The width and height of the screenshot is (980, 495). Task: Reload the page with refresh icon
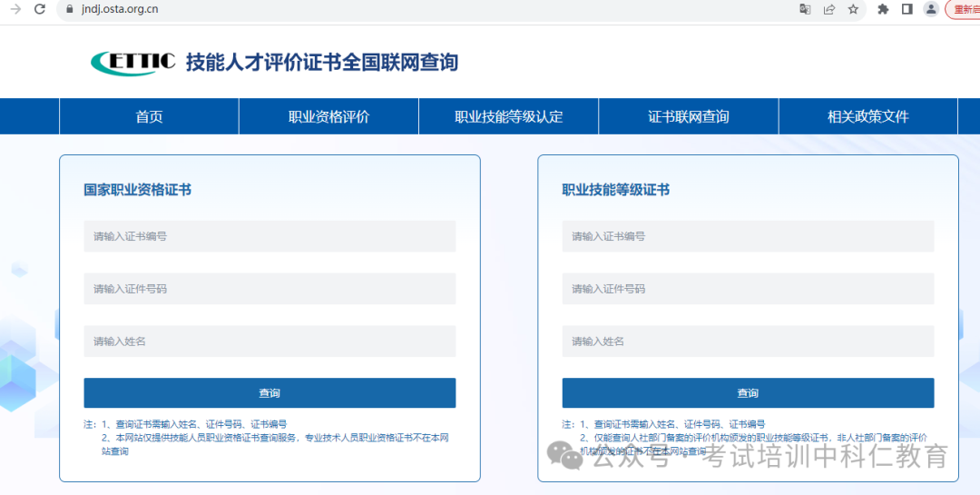tap(39, 9)
